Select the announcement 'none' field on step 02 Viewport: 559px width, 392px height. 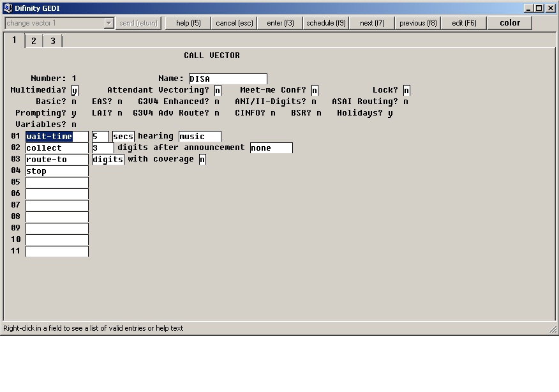pyautogui.click(x=271, y=147)
